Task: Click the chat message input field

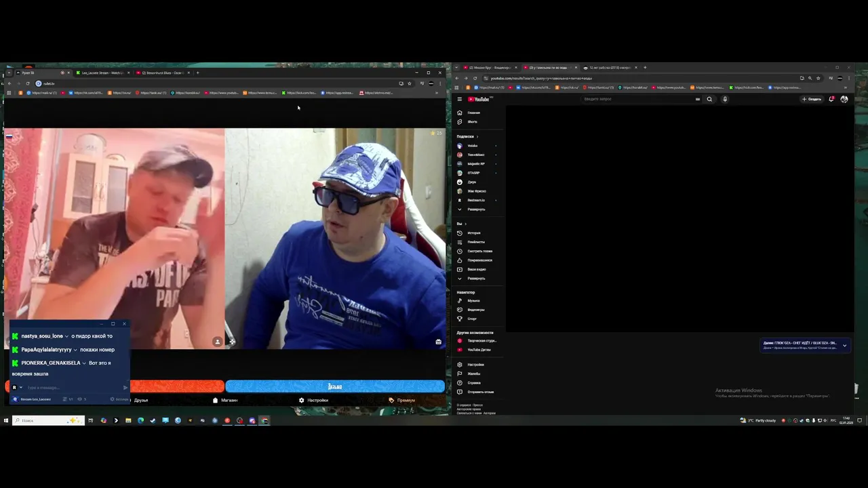Action: pyautogui.click(x=75, y=388)
